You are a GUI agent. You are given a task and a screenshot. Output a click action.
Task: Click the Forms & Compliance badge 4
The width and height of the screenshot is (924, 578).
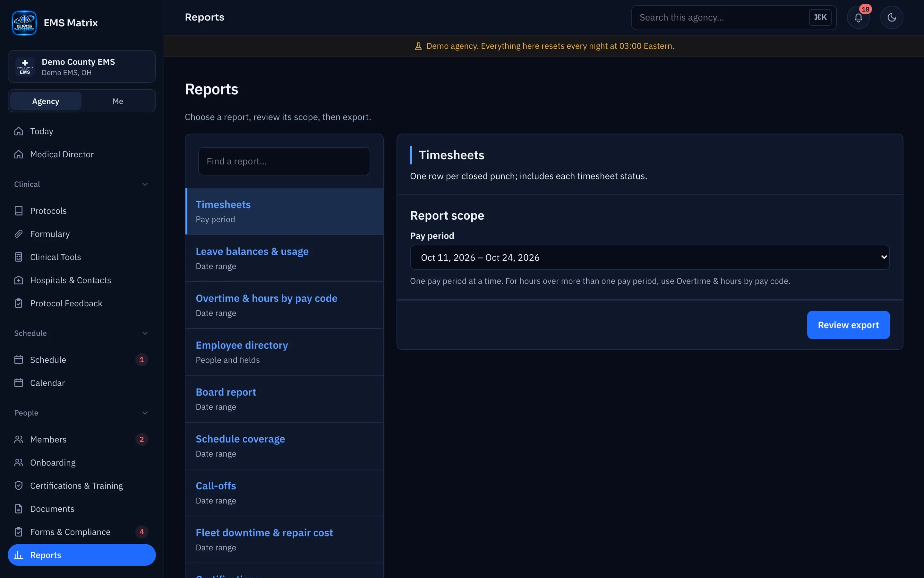tap(142, 532)
